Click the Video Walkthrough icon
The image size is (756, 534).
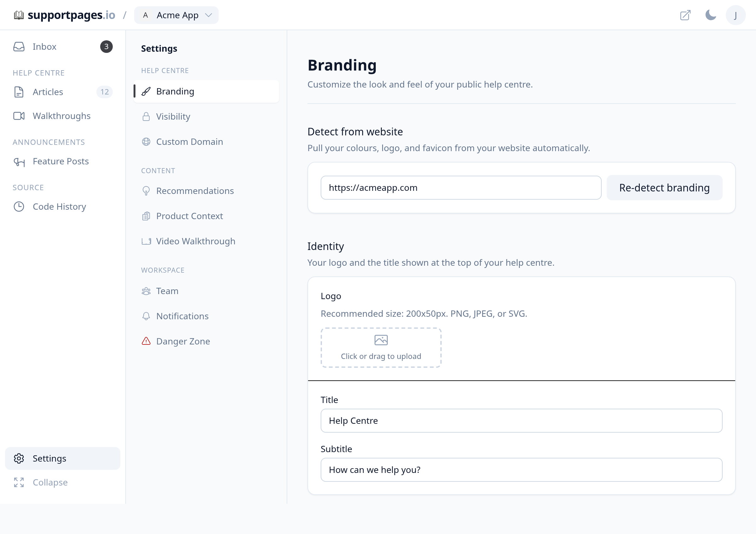[x=146, y=241]
